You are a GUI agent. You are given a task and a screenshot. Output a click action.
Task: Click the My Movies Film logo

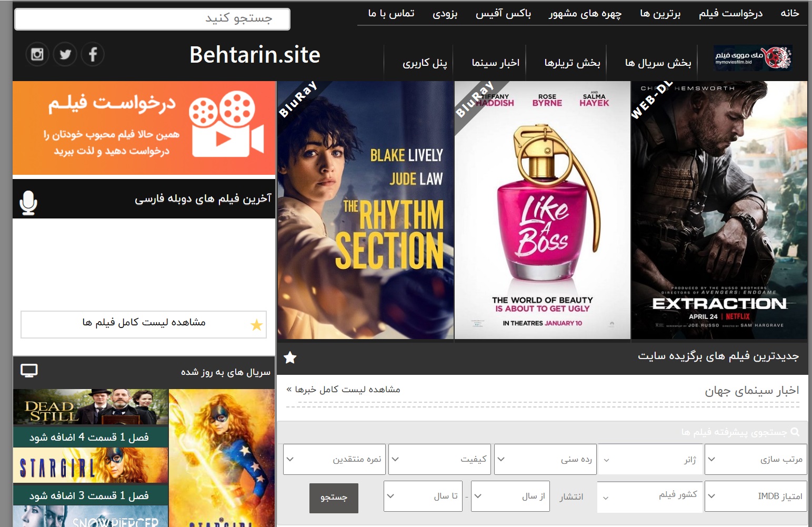coord(753,58)
